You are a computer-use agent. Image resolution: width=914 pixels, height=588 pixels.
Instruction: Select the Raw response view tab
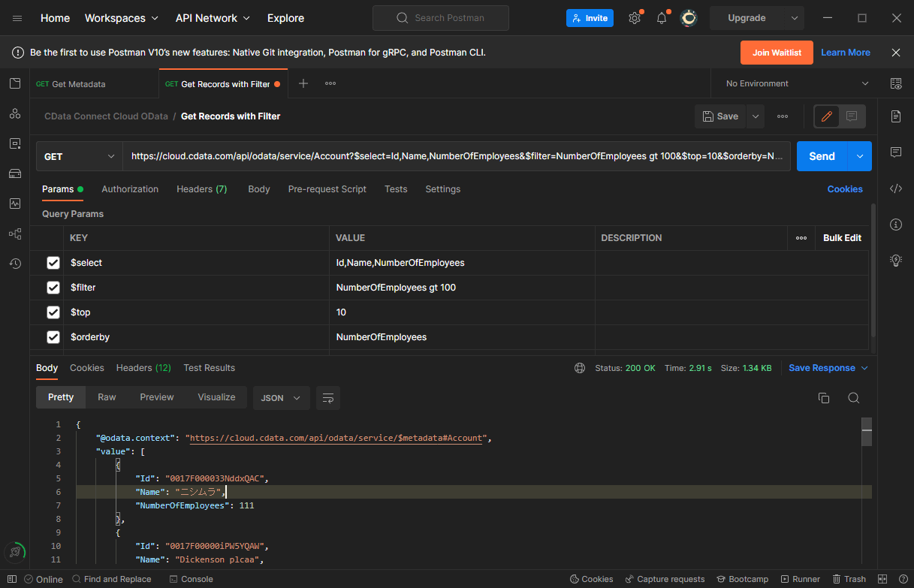pos(107,397)
